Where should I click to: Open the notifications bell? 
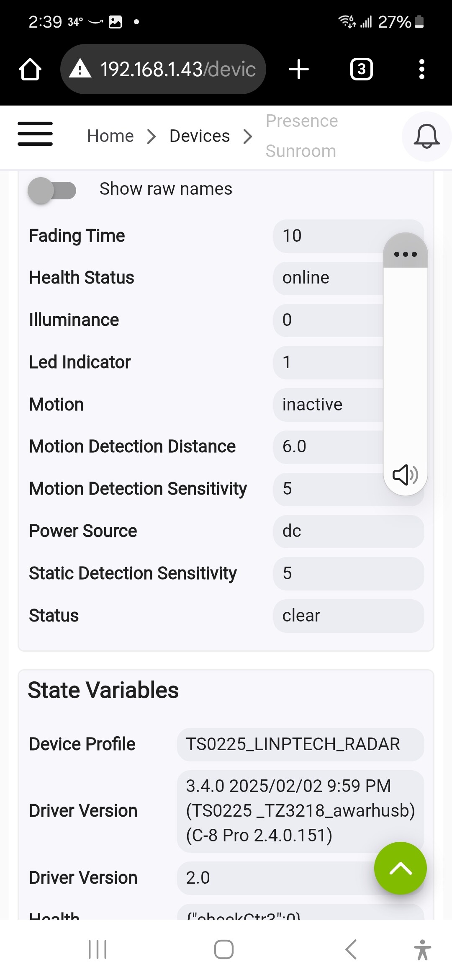(x=426, y=137)
